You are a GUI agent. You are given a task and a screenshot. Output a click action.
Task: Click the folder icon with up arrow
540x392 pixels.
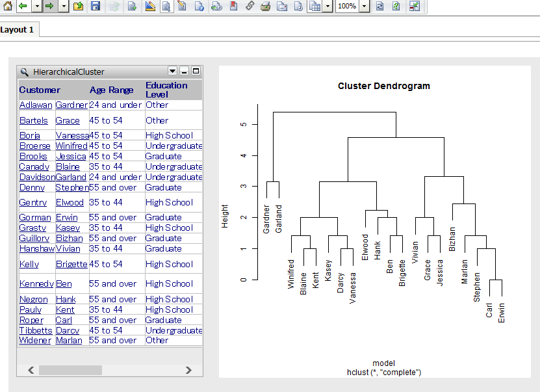tap(78, 6)
